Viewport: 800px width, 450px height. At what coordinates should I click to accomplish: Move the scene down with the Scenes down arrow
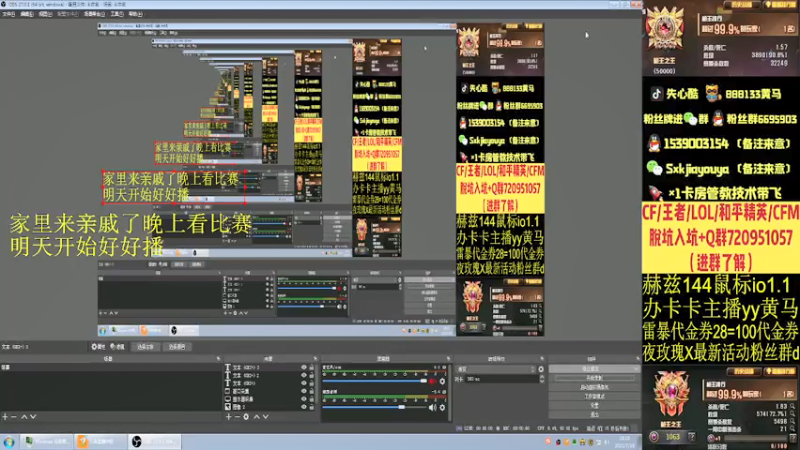pos(33,417)
